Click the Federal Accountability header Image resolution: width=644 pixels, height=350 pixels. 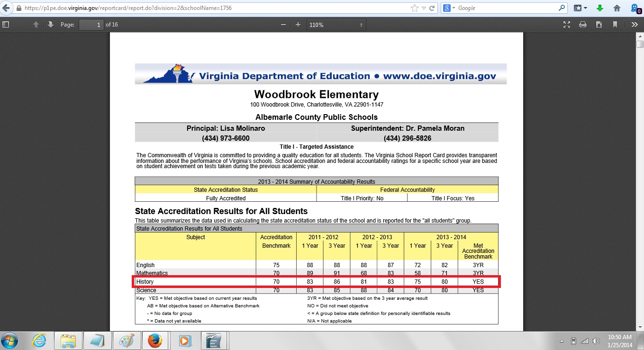click(408, 189)
